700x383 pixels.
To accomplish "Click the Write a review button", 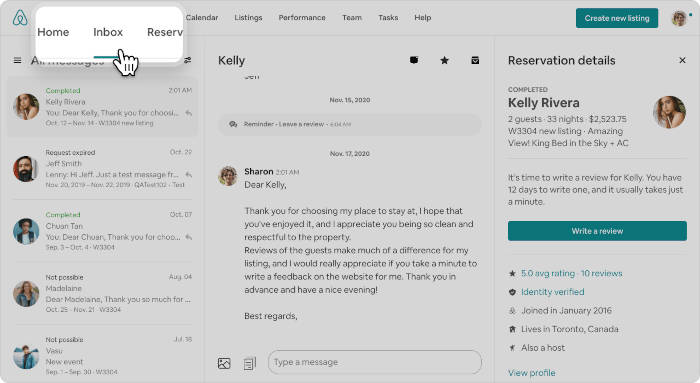I will pos(597,231).
